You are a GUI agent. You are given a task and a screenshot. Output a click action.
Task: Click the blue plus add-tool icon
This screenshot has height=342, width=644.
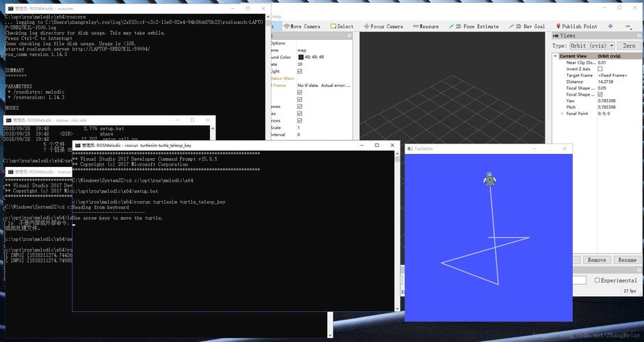coord(610,27)
